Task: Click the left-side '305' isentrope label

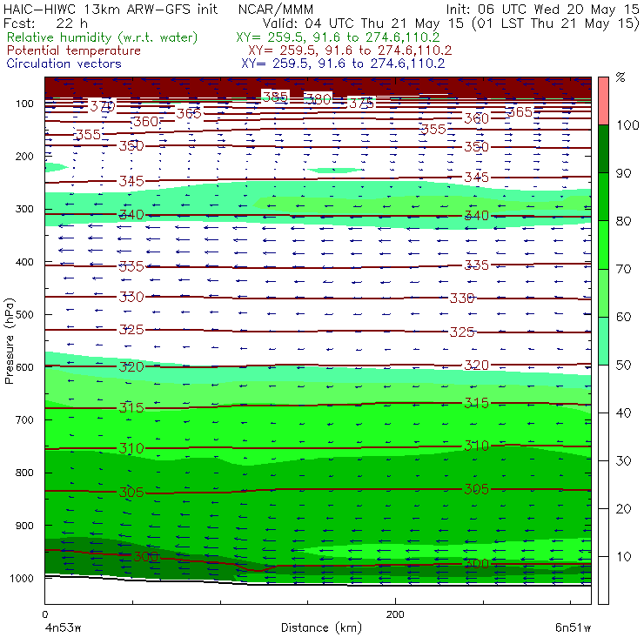Action: [131, 492]
